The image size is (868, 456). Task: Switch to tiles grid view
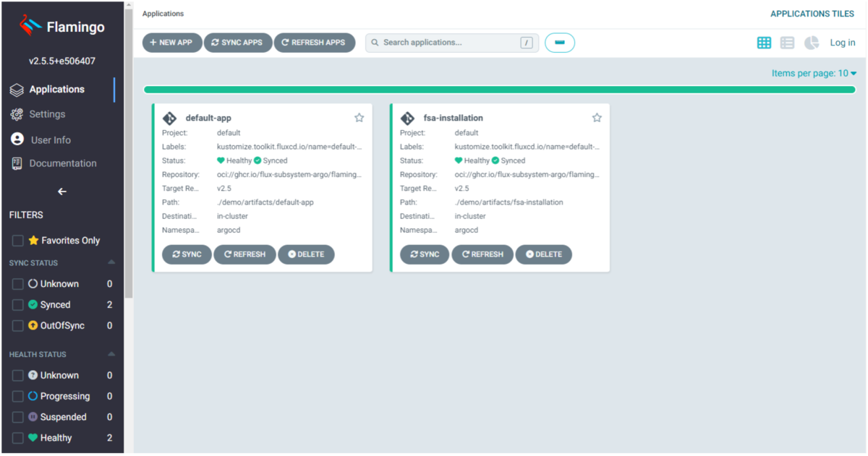coord(764,43)
